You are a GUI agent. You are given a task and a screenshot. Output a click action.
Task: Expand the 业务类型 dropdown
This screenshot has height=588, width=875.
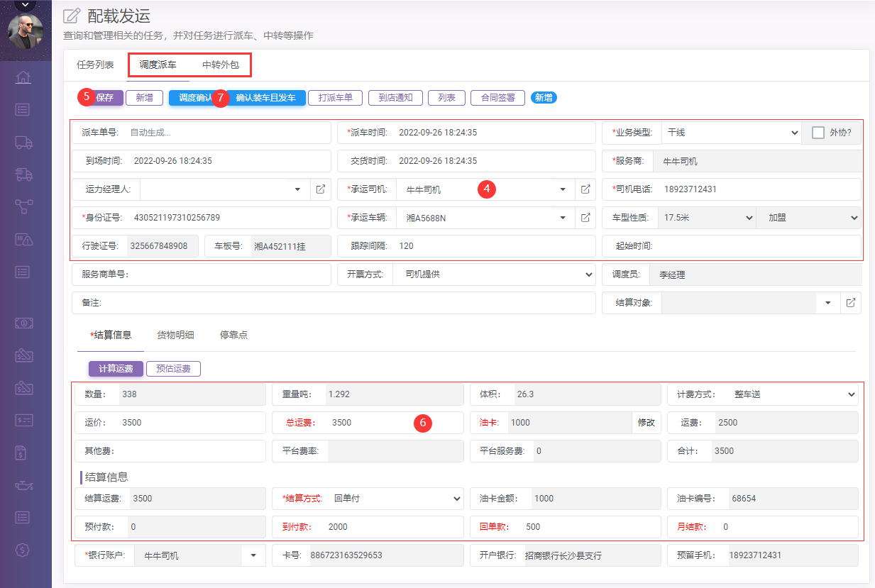pyautogui.click(x=731, y=133)
